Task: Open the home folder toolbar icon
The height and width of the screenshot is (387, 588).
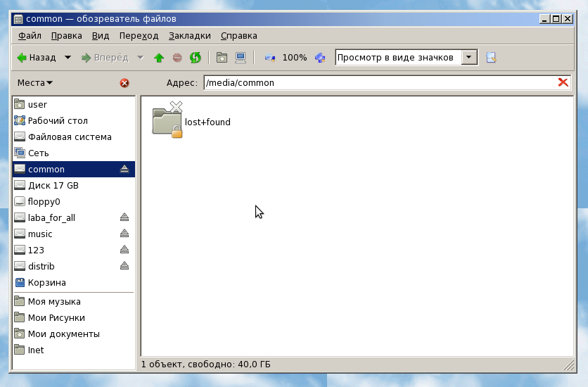Action: click(x=222, y=58)
